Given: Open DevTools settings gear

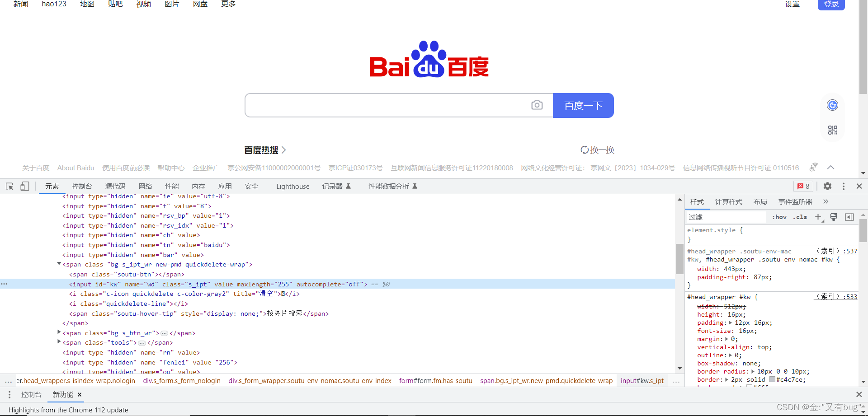Looking at the screenshot, I should [827, 186].
